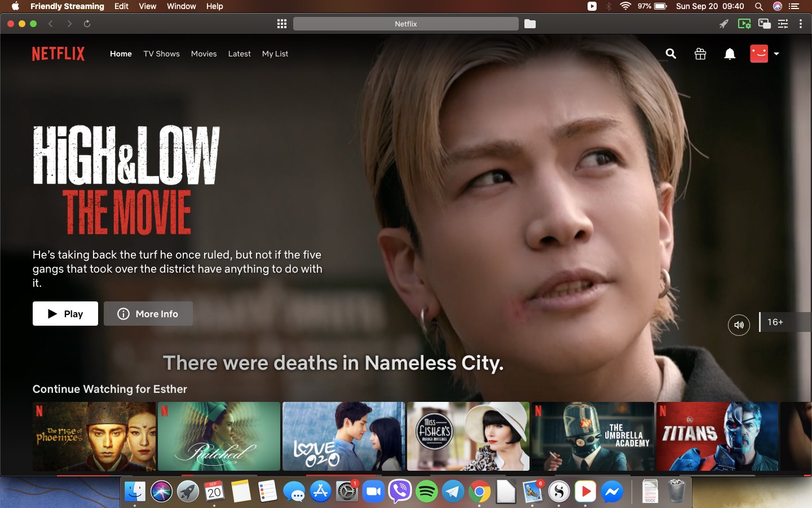Open Launchpad from the dock
Viewport: 812px width, 508px height.
(x=188, y=492)
